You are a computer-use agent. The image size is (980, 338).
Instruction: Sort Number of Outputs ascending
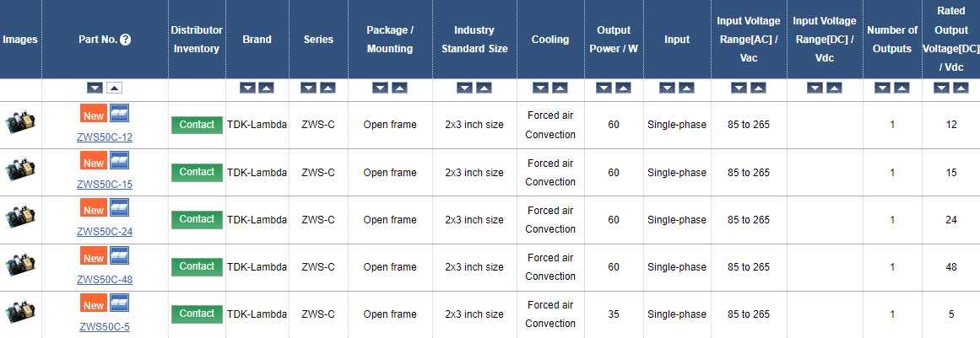[901, 88]
